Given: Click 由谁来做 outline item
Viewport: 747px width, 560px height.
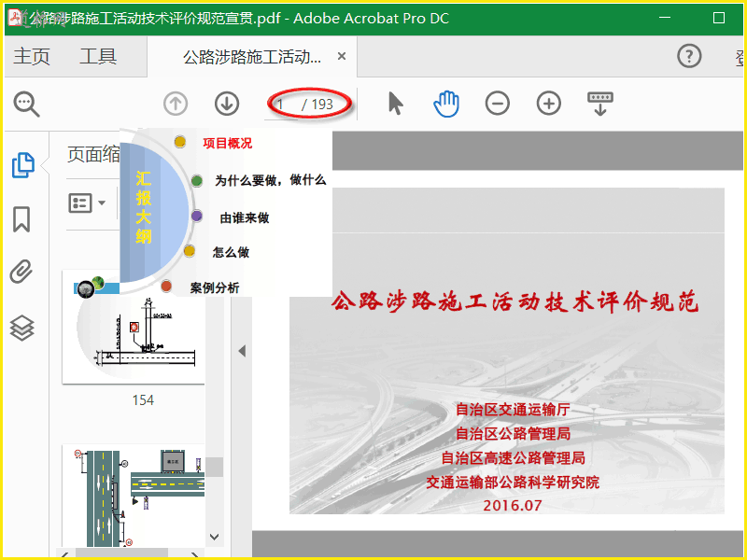Looking at the screenshot, I should (245, 217).
